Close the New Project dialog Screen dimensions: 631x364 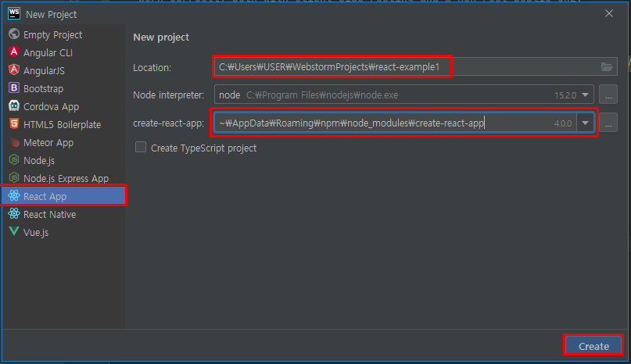click(609, 14)
